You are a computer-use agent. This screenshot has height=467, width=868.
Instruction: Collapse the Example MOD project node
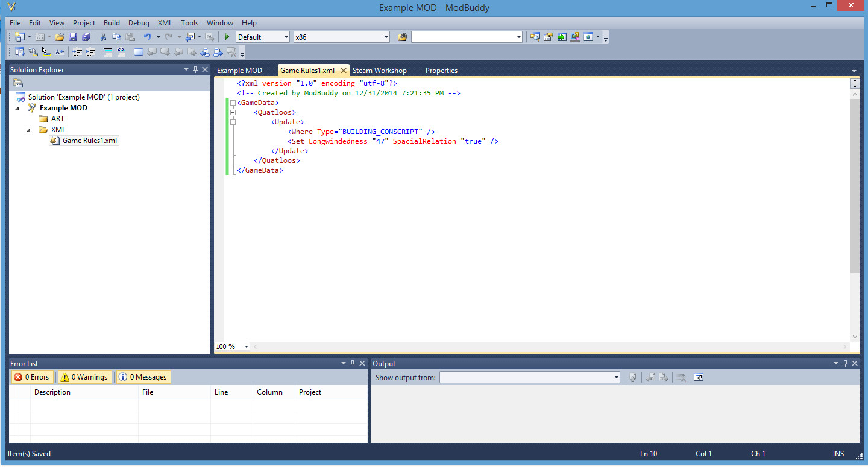coord(17,108)
